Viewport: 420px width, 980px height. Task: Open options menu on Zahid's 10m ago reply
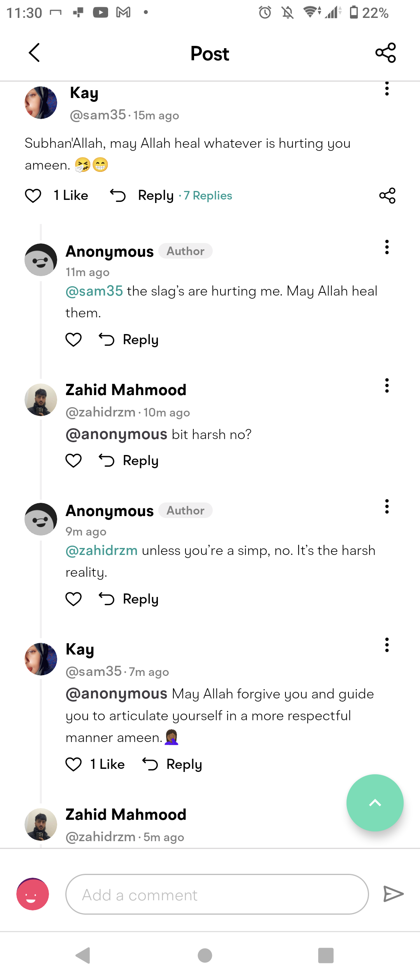(x=387, y=385)
